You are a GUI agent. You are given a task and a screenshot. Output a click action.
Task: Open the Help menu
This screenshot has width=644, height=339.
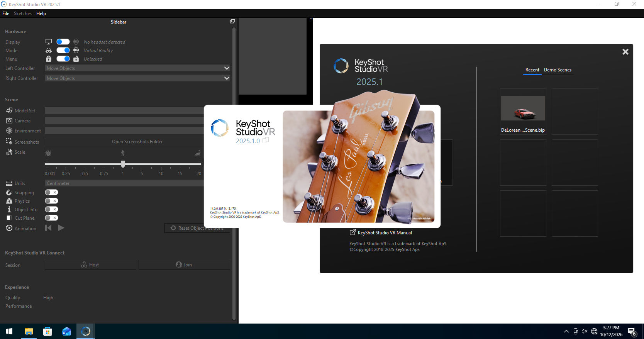click(41, 13)
